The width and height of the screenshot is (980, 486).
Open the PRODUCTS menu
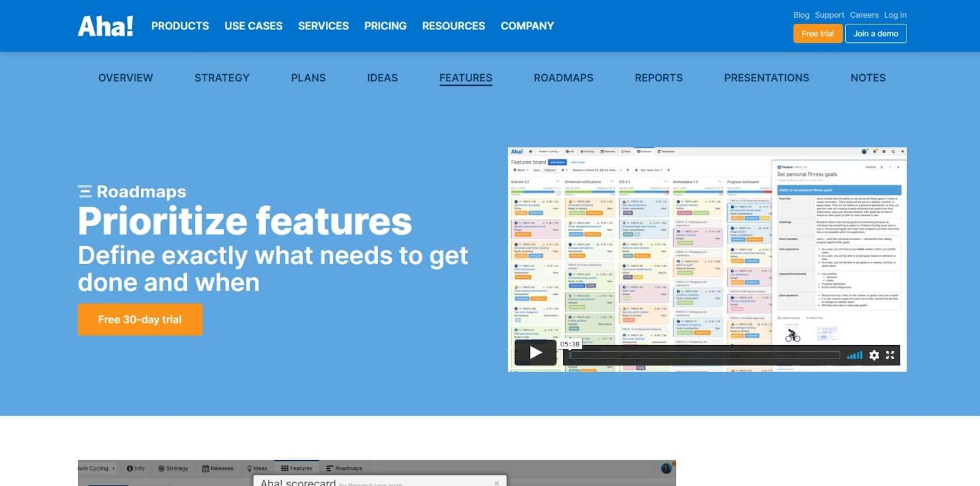(180, 26)
